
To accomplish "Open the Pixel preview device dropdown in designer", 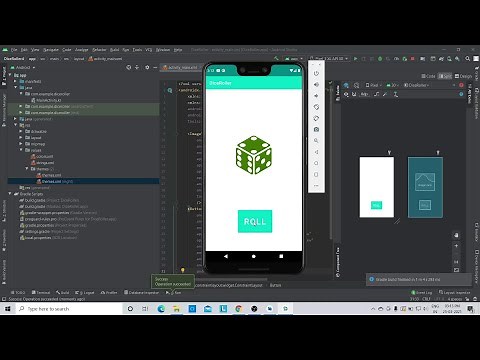I will click(x=373, y=85).
